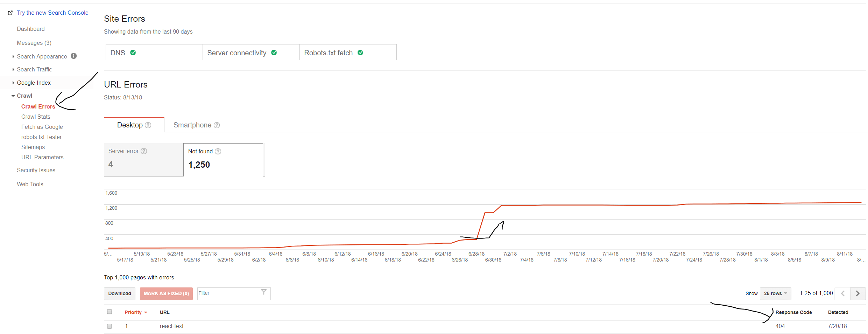Open the 25 rows dropdown
Viewport: 868px width, 334px height.
(x=775, y=293)
